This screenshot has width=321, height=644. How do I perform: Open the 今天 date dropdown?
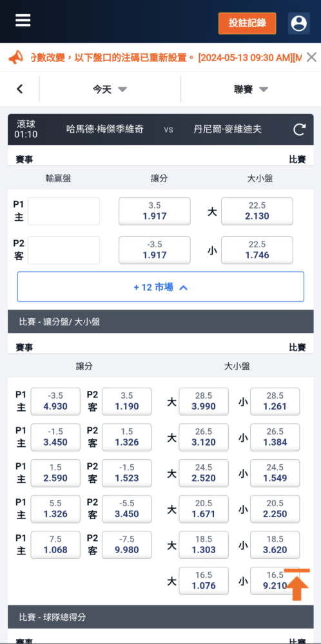[x=110, y=89]
